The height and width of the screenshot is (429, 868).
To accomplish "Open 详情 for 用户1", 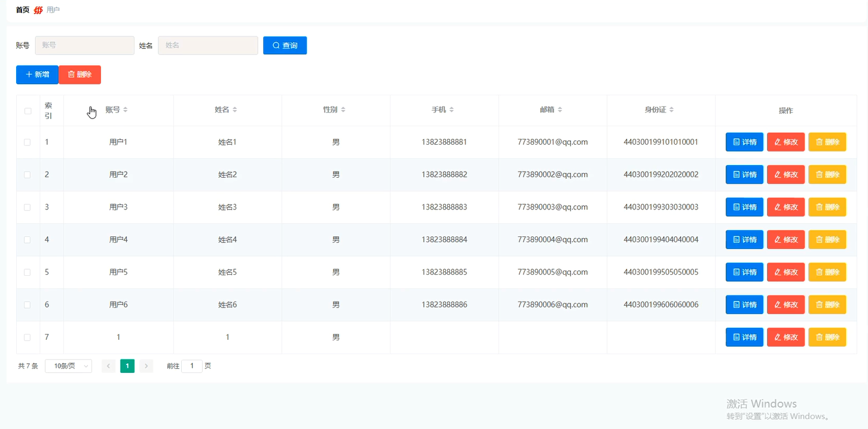I will point(745,142).
